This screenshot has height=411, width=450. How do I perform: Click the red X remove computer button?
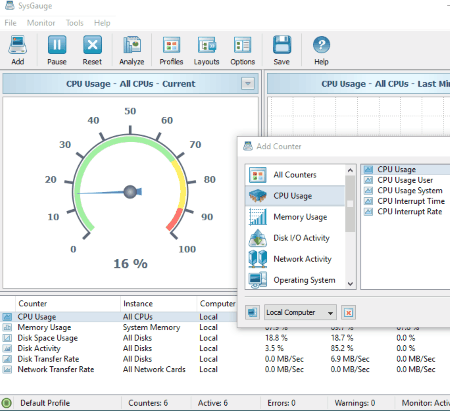tap(348, 312)
